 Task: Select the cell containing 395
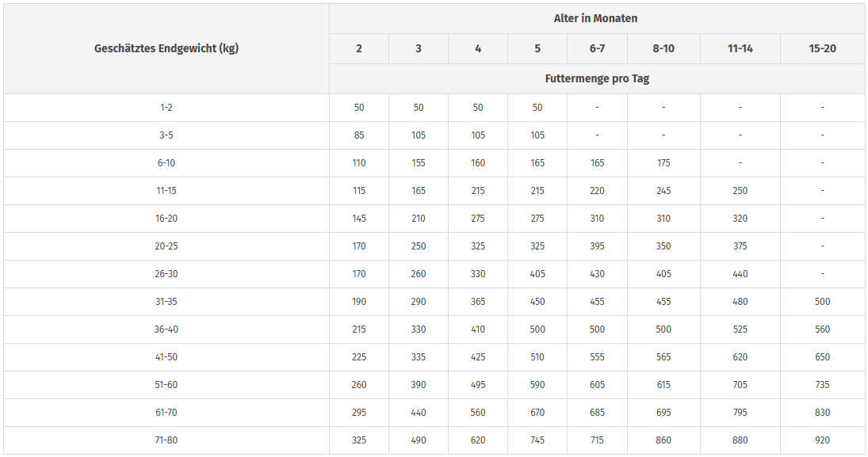coord(597,246)
